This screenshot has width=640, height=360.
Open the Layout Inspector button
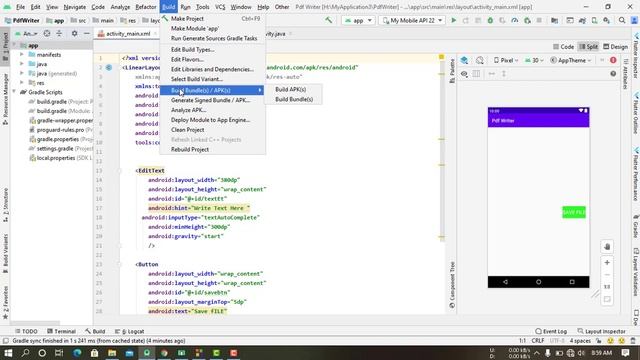(602, 331)
